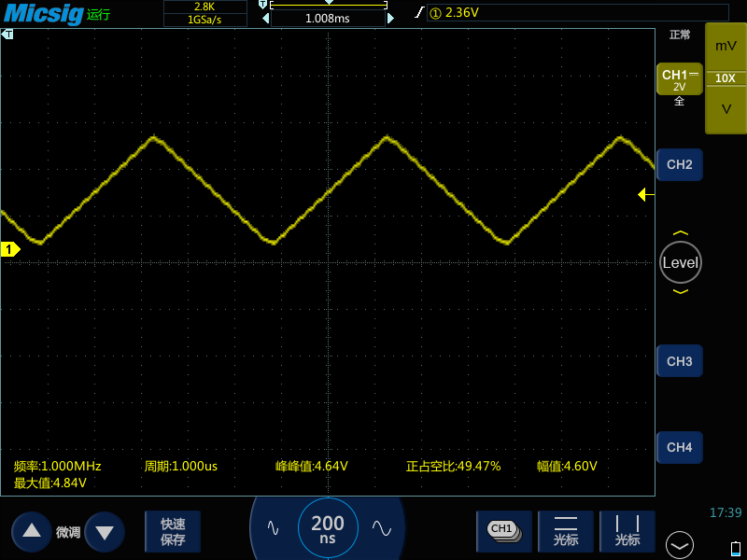Expand the bottom-right circled chevron menu

680,545
